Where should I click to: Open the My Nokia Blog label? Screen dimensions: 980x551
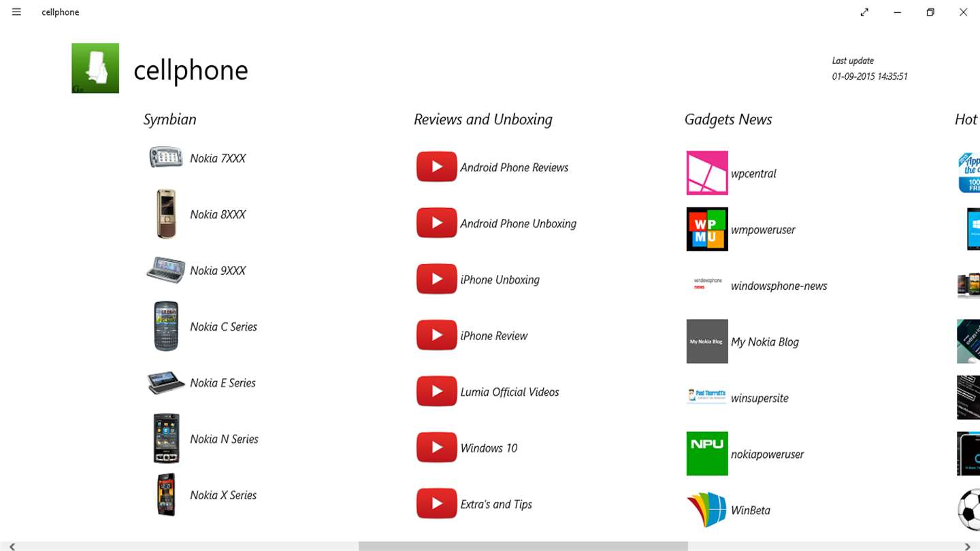tap(764, 342)
